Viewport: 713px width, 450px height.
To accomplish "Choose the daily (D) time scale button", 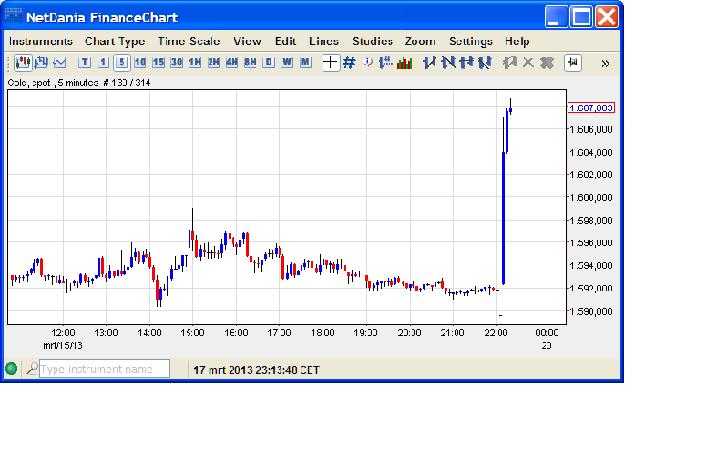I will coord(268,63).
